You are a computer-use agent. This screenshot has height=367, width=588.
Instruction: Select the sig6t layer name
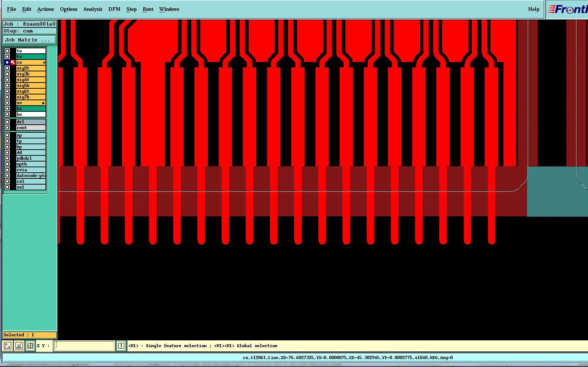[x=31, y=91]
